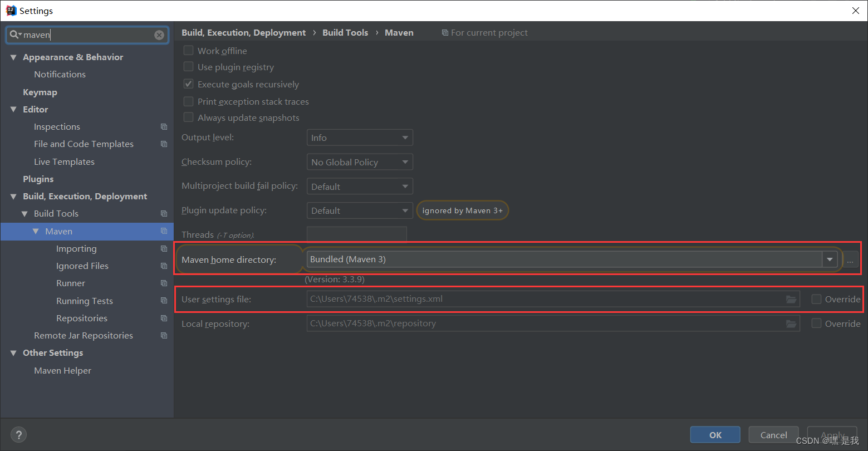Click the Cancel button
The width and height of the screenshot is (868, 451).
pos(774,435)
